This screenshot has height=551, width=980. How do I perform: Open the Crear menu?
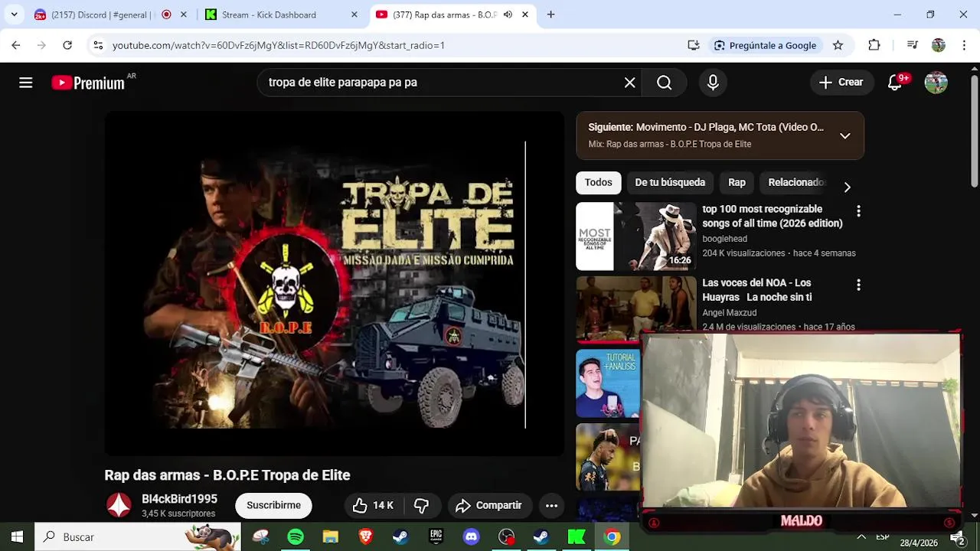coord(841,83)
